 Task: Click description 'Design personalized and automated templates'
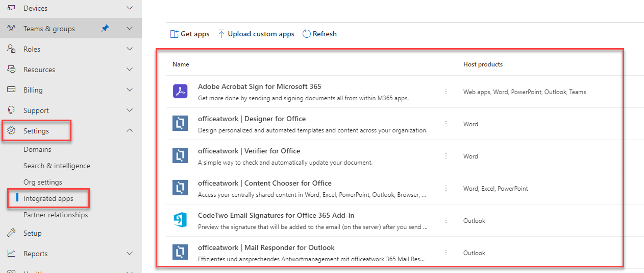(x=313, y=130)
